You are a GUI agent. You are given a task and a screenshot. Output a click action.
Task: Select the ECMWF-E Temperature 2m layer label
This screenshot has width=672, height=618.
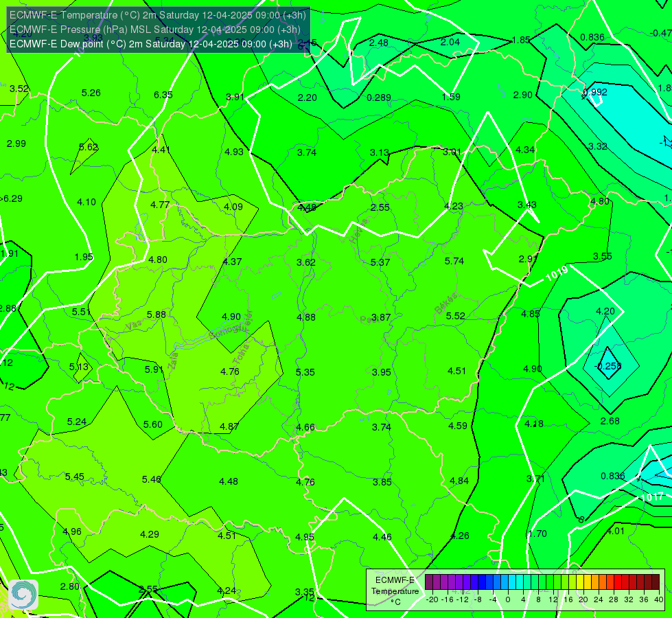pos(158,15)
